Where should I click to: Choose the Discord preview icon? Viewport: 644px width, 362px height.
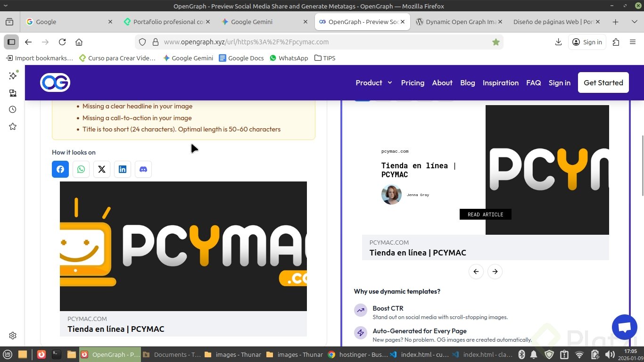tap(143, 169)
